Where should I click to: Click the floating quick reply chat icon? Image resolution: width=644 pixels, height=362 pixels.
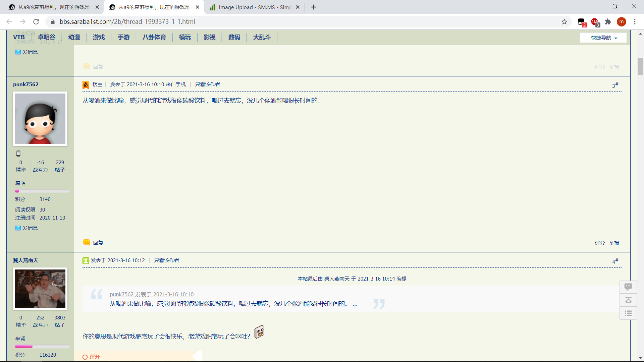(x=628, y=287)
